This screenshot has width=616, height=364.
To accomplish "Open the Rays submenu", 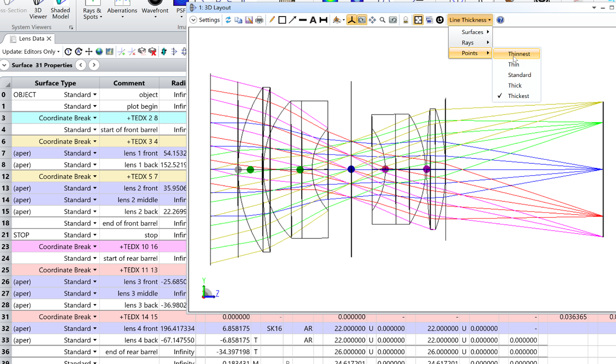I will click(468, 43).
